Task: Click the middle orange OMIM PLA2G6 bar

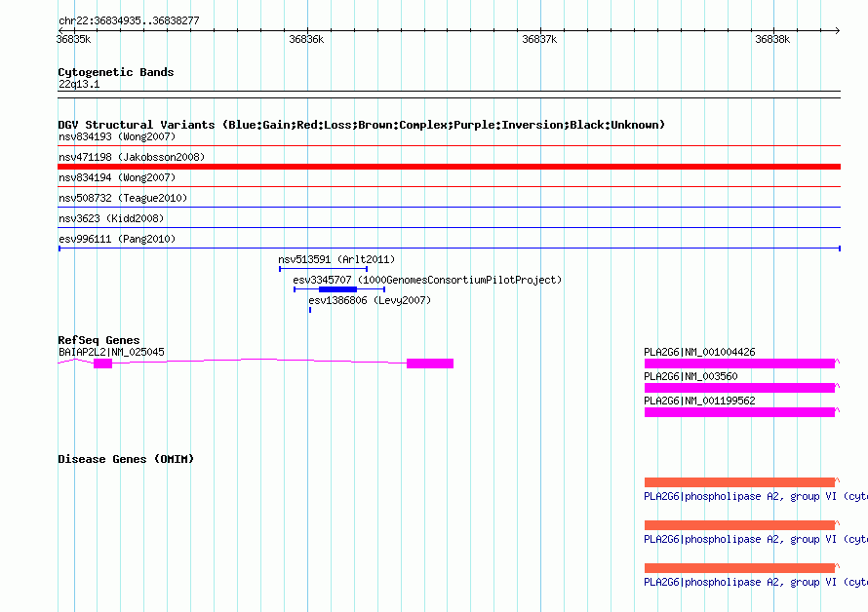Action: [x=739, y=525]
